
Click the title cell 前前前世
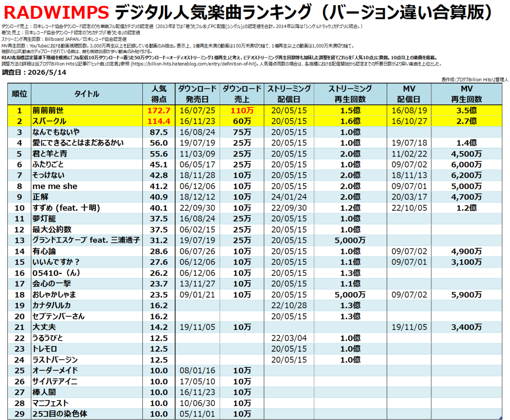coord(88,110)
